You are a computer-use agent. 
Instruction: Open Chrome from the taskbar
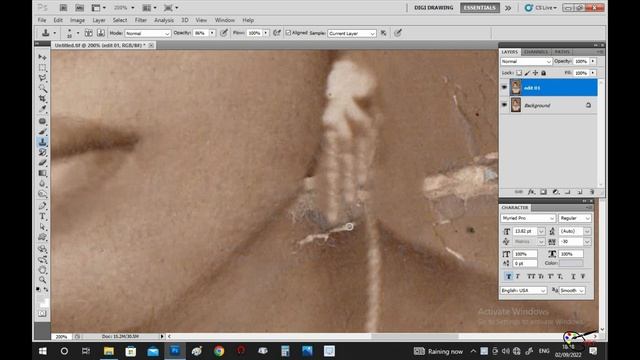click(x=219, y=351)
